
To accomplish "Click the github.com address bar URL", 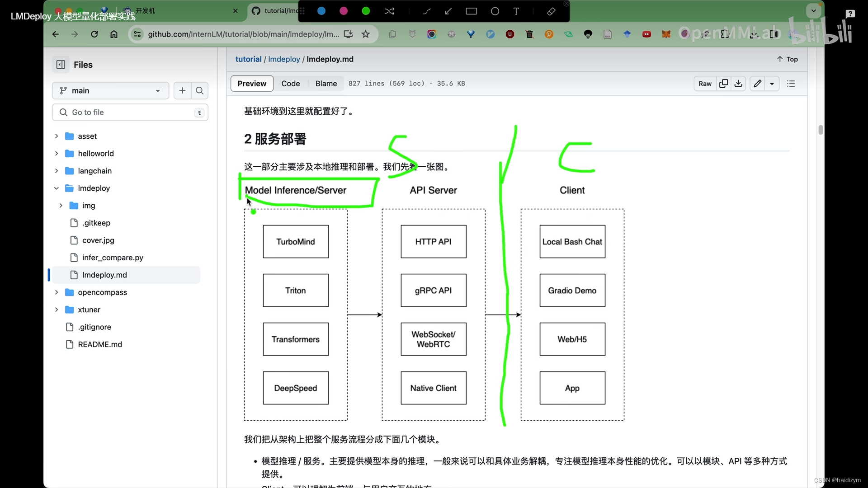I will click(243, 34).
